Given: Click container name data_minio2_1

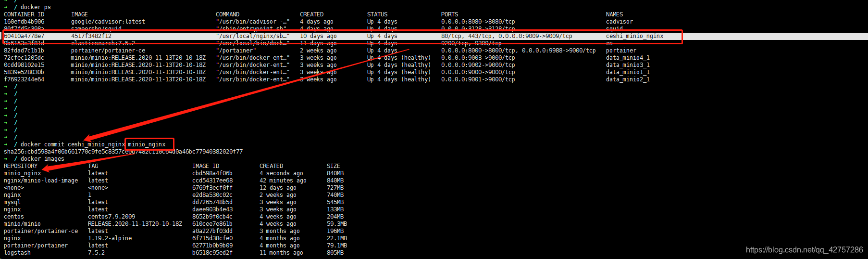Looking at the screenshot, I should pos(628,79).
